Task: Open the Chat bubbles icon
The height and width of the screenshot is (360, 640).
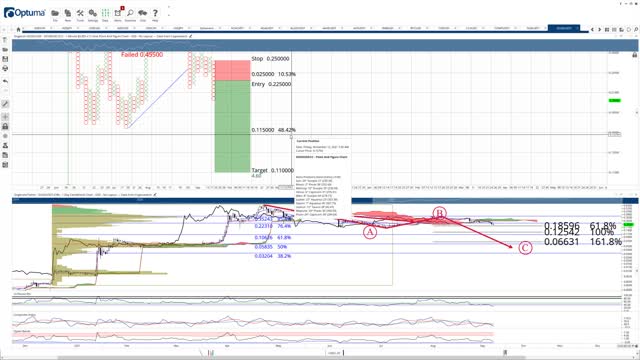Action: click(142, 13)
